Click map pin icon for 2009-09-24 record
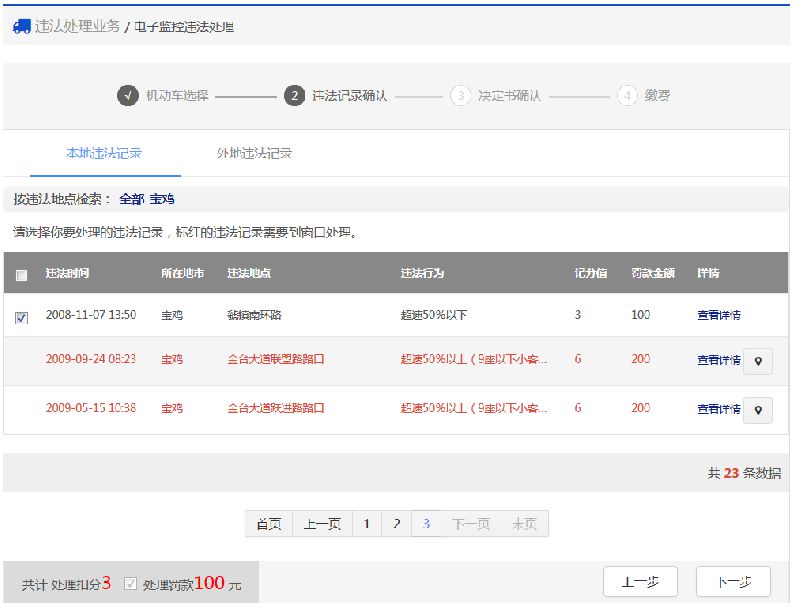 click(x=758, y=360)
